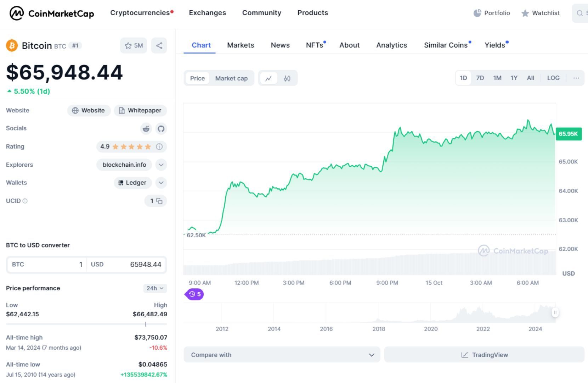Open the TradingView button

coord(484,355)
